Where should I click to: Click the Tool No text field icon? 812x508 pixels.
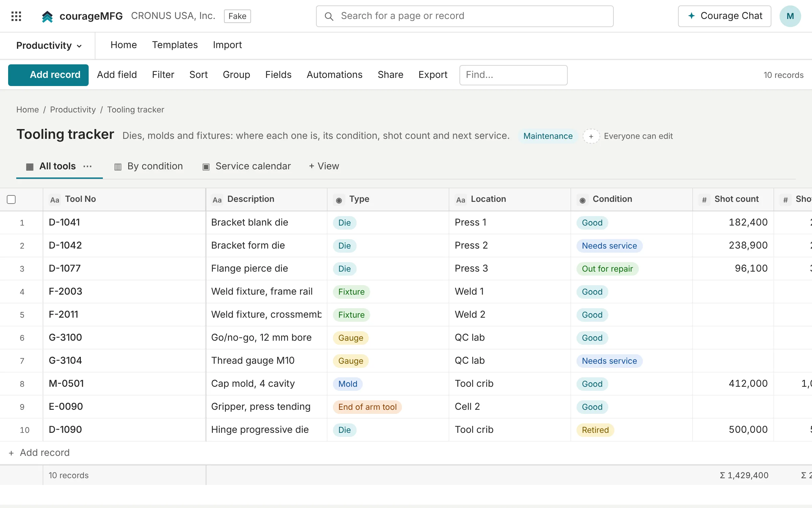(x=54, y=200)
